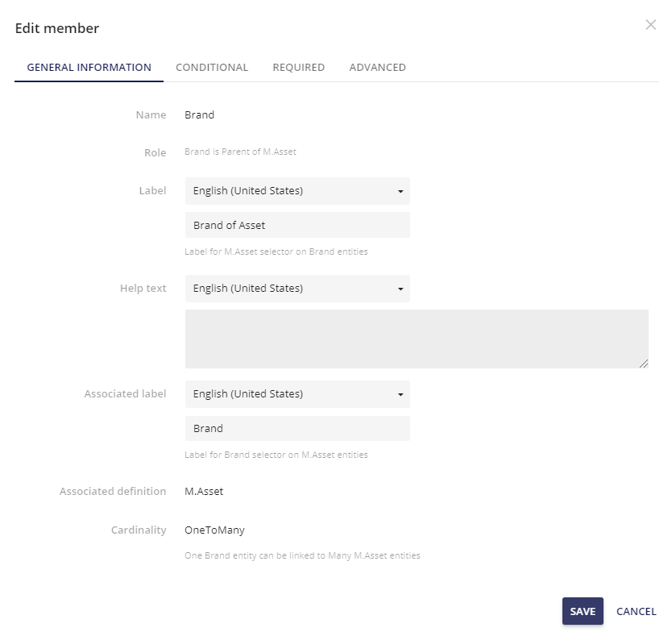Click the X icon at top right
The height and width of the screenshot is (632, 672).
point(651,25)
